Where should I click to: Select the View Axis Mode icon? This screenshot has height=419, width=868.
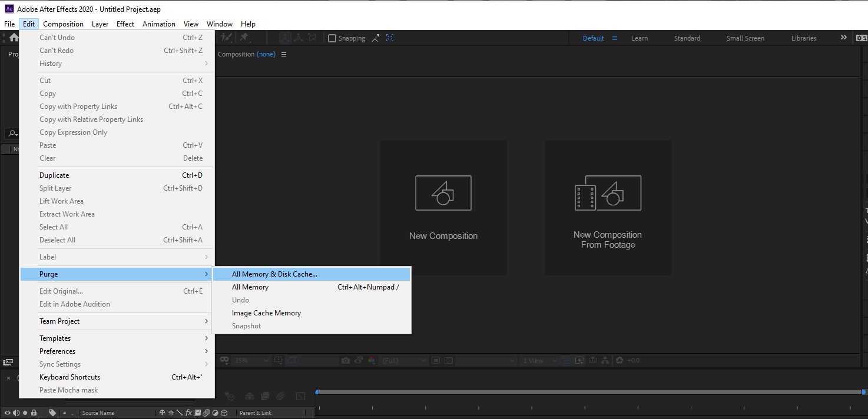coord(312,38)
